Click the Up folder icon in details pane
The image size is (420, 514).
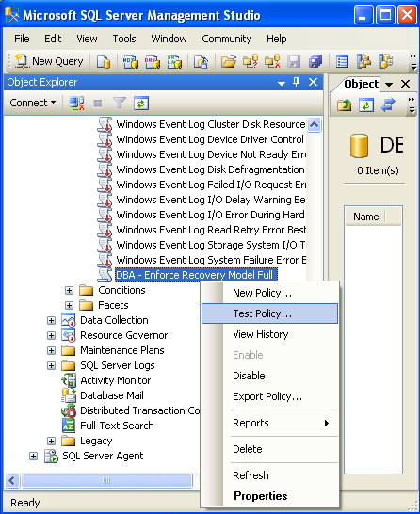(344, 105)
